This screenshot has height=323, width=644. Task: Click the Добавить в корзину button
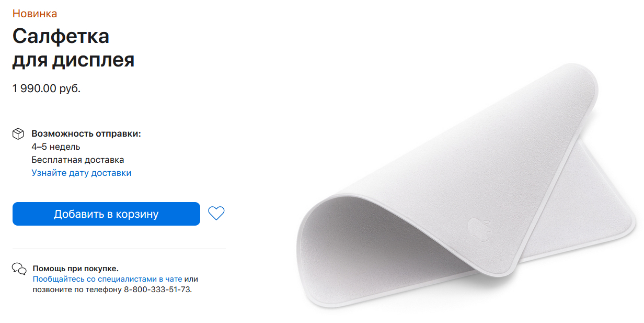(106, 214)
